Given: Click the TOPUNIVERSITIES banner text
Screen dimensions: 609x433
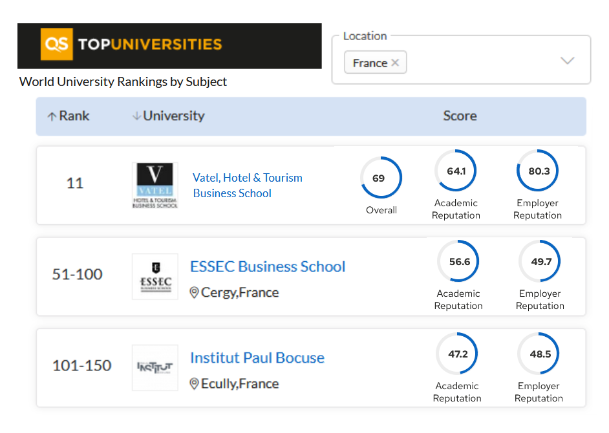Looking at the screenshot, I should 150,44.
